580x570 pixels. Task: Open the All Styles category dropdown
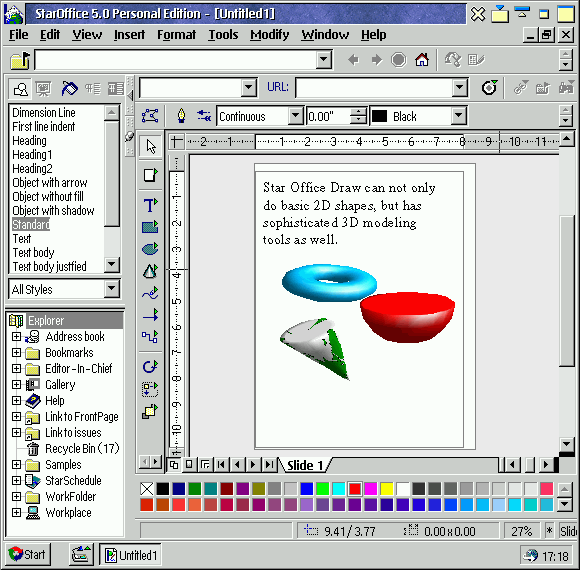tap(112, 289)
